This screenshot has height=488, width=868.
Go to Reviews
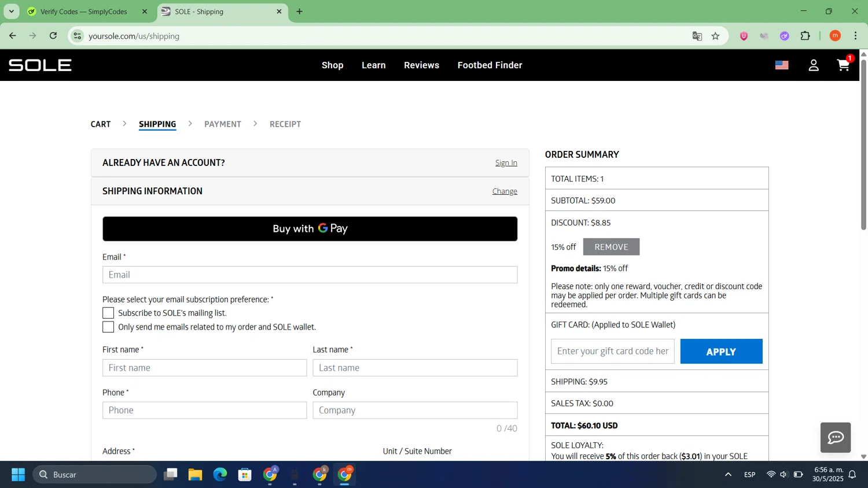(421, 65)
